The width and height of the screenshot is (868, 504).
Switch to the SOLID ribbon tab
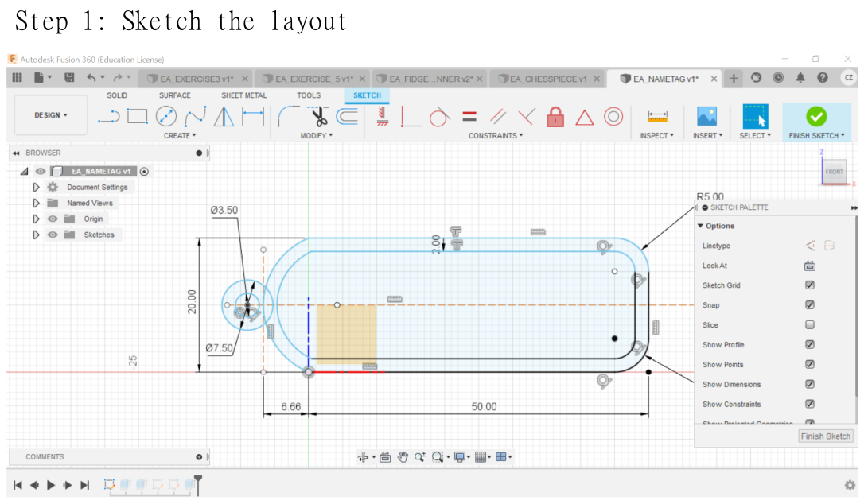[x=117, y=95]
